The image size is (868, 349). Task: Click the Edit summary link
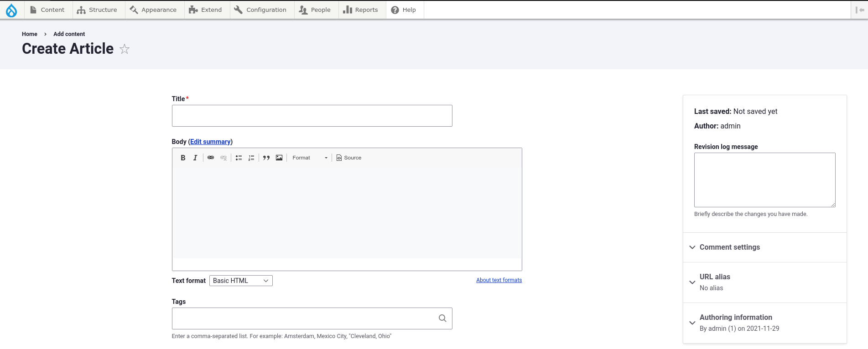click(210, 142)
